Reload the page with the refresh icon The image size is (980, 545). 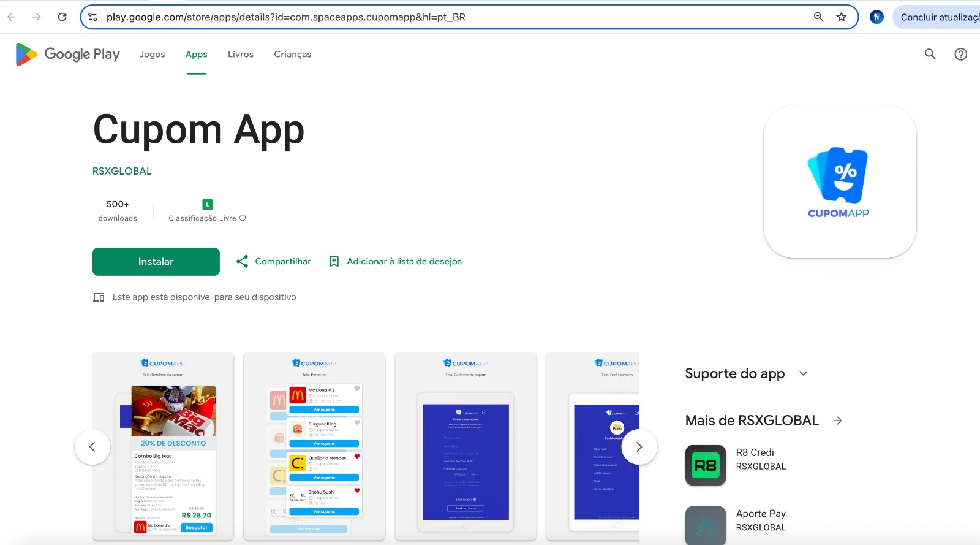click(x=62, y=17)
